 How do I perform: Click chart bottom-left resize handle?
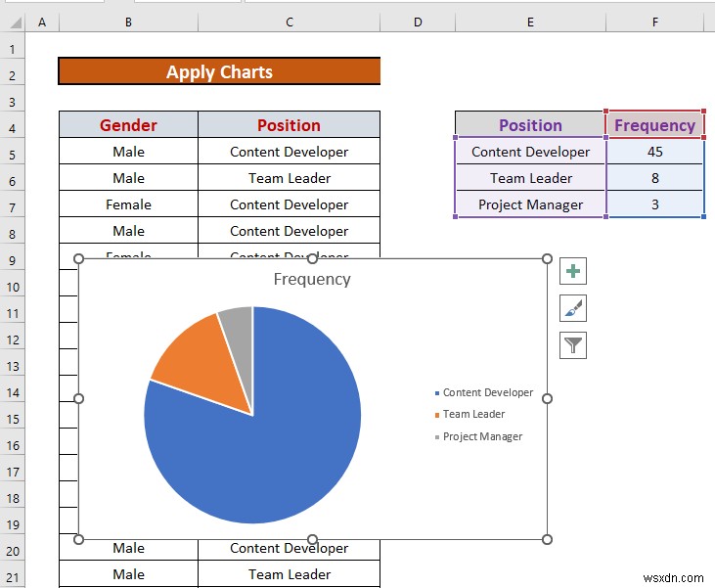point(78,540)
